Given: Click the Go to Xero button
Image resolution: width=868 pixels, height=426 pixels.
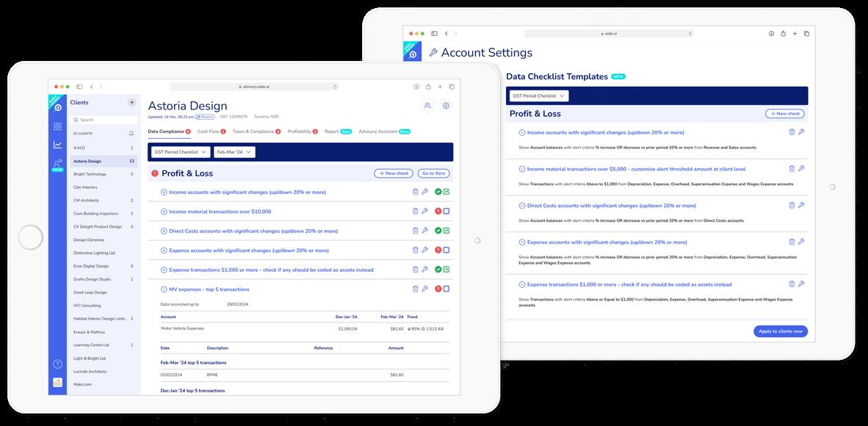Looking at the screenshot, I should (x=433, y=173).
